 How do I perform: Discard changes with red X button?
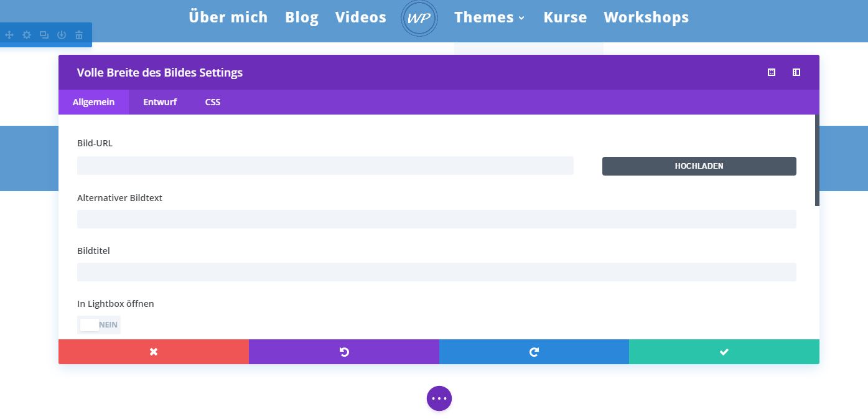(154, 352)
